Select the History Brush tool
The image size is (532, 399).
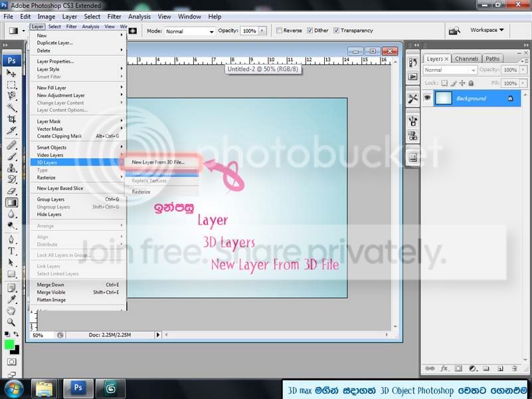(x=11, y=180)
